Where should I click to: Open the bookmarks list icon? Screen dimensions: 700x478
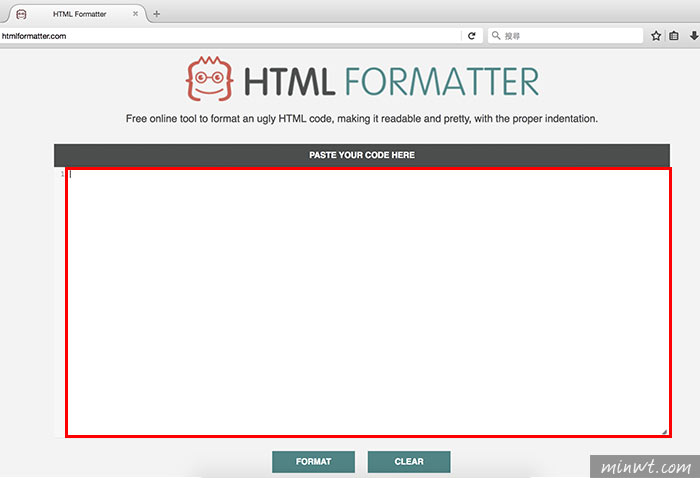pyautogui.click(x=674, y=36)
